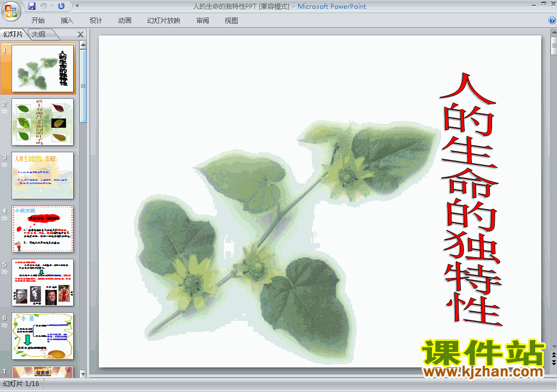557x392 pixels.
Task: Switch to the 大纲 outline tab
Action: point(39,34)
